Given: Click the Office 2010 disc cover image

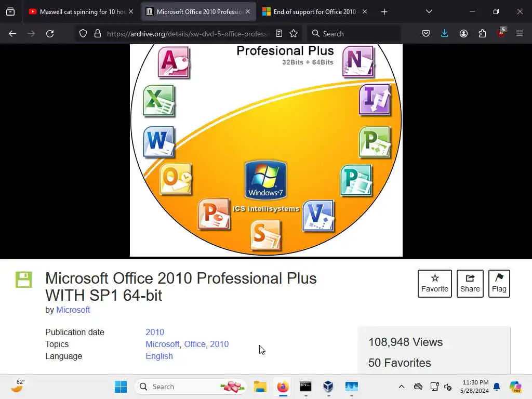Looking at the screenshot, I should point(266,150).
